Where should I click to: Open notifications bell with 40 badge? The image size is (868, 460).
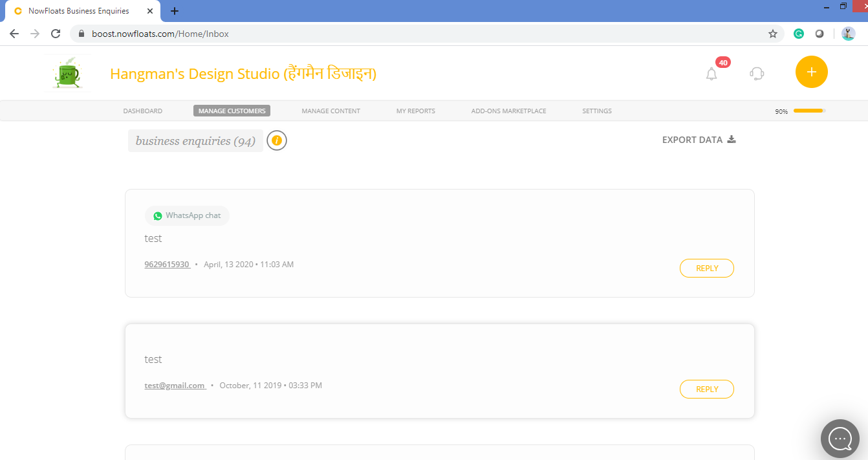coord(711,73)
